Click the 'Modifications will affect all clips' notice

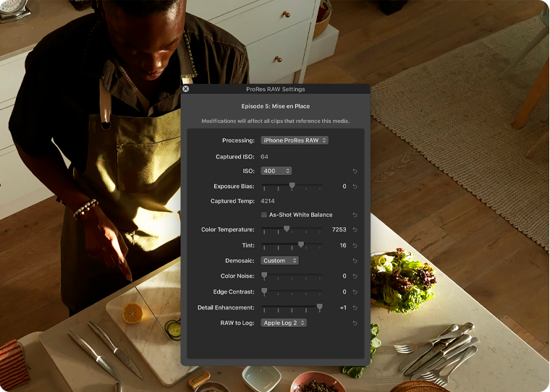(x=275, y=121)
